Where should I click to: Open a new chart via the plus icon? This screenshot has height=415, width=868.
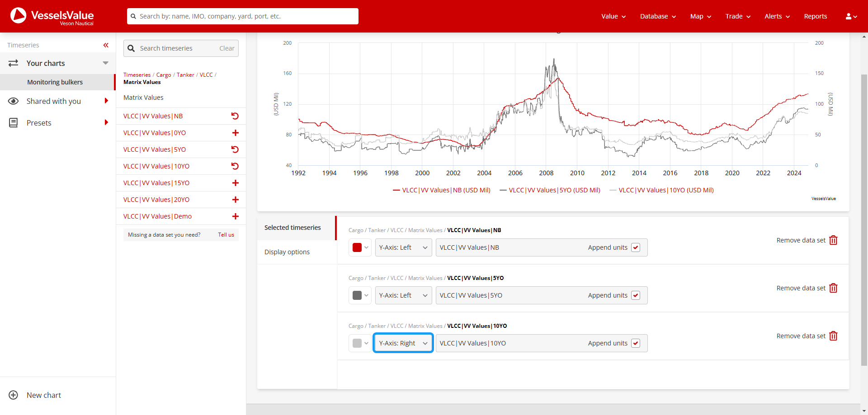click(14, 395)
